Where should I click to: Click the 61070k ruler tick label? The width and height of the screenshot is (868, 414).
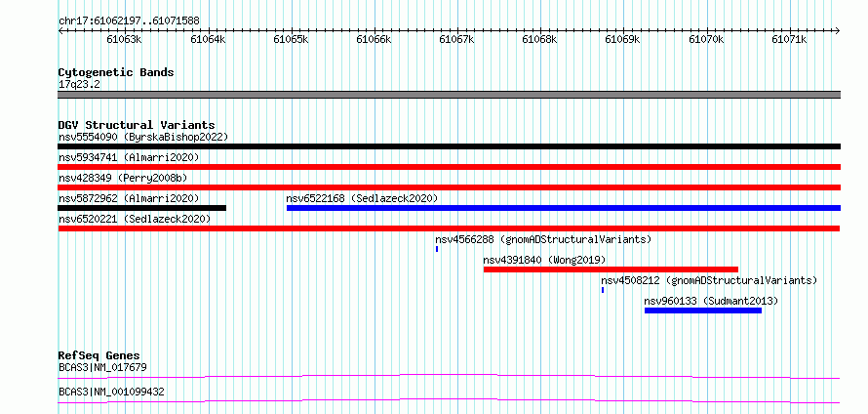[706, 40]
